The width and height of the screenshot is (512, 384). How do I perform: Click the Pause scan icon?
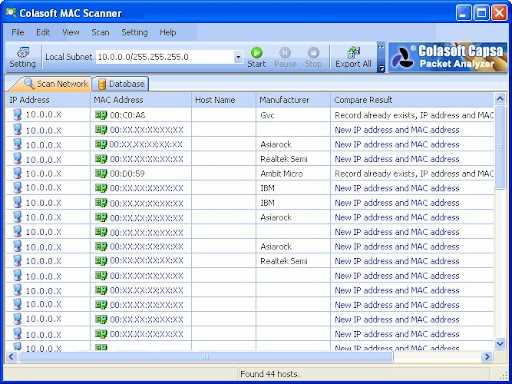(x=285, y=57)
